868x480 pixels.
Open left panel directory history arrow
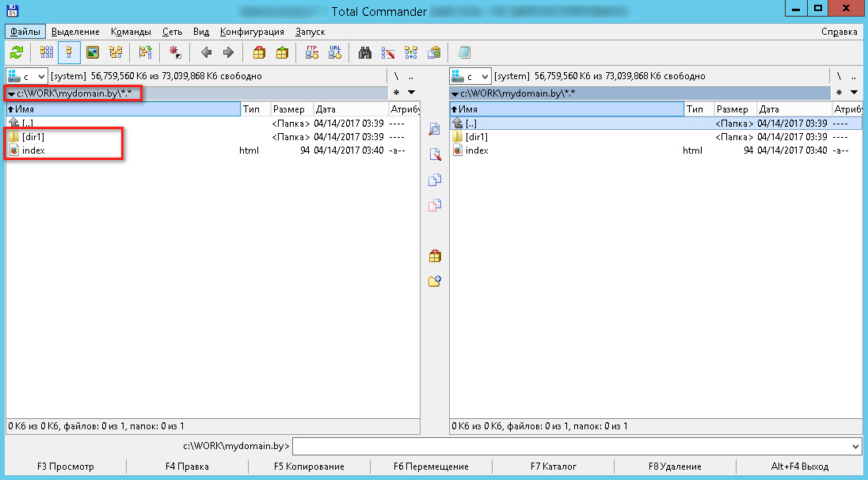411,93
